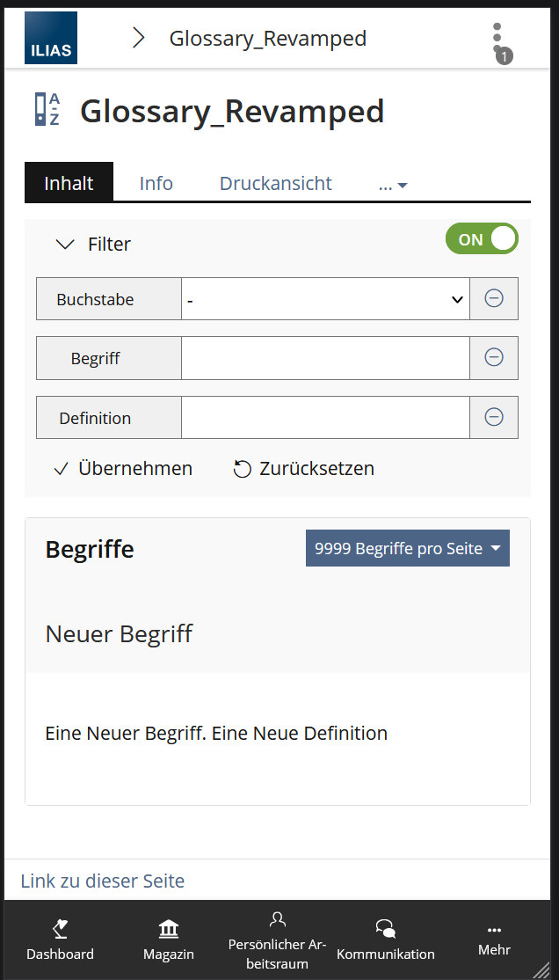Image resolution: width=559 pixels, height=980 pixels.
Task: Open the Buchstabe letter dropdown
Action: [x=325, y=299]
